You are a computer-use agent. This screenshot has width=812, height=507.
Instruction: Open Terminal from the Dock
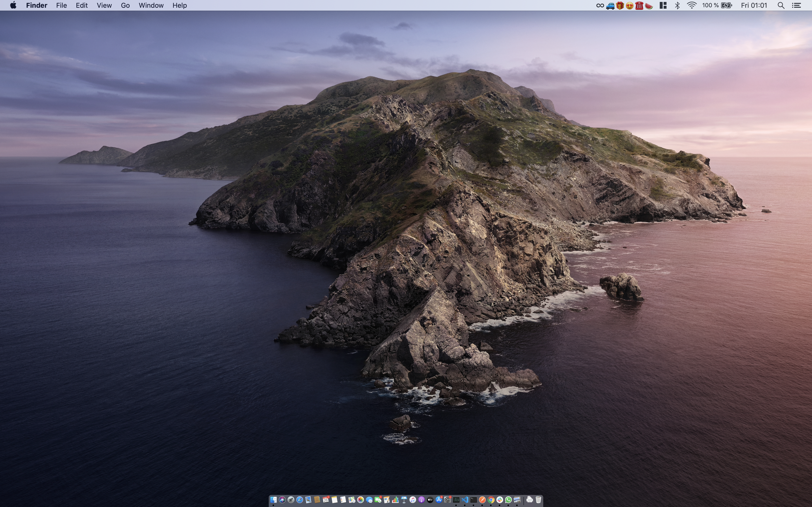point(474,500)
